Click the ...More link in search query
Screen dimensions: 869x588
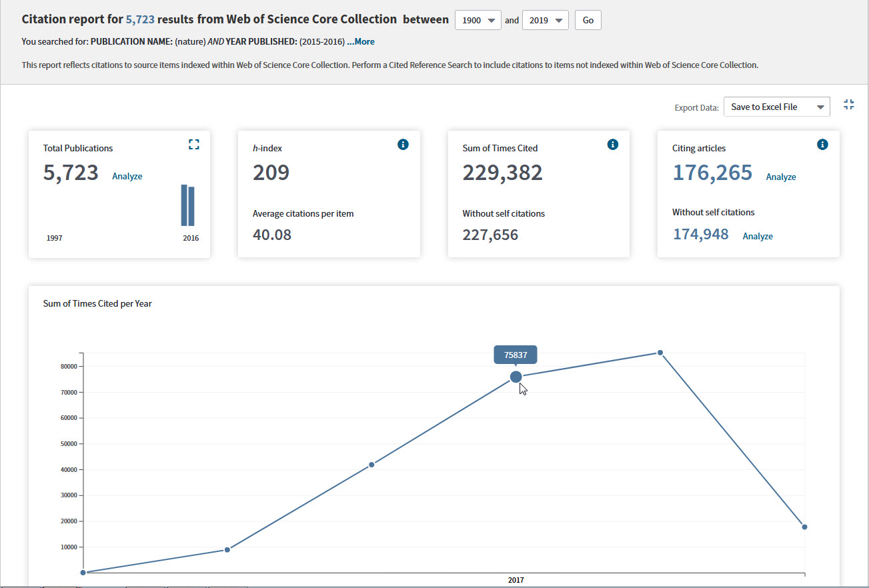pos(360,41)
